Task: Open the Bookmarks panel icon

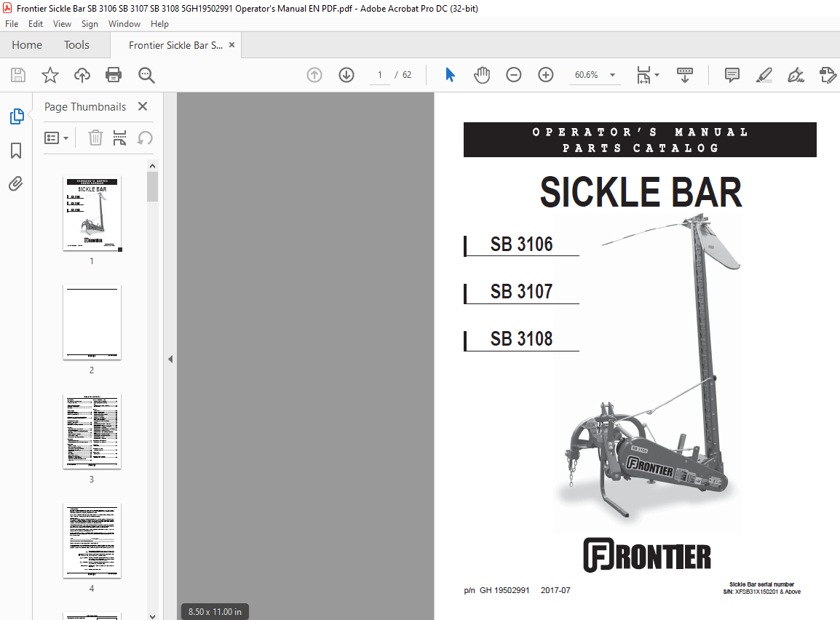Action: (16, 151)
